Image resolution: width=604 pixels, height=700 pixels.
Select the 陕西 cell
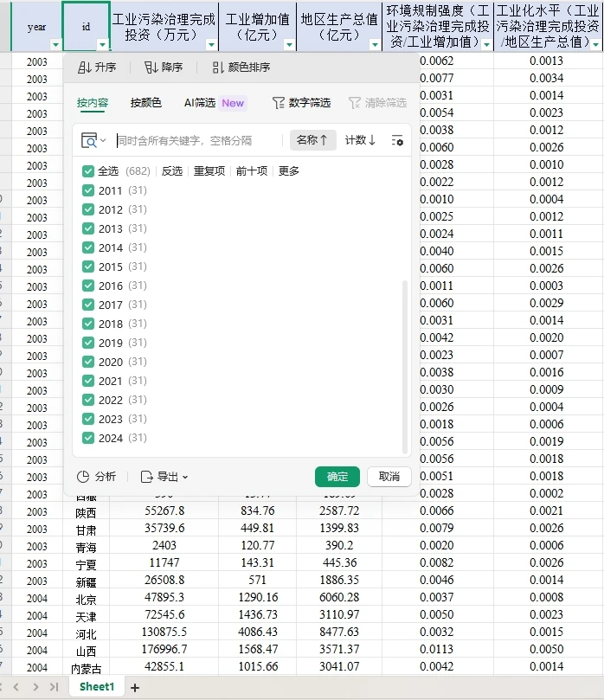86,512
